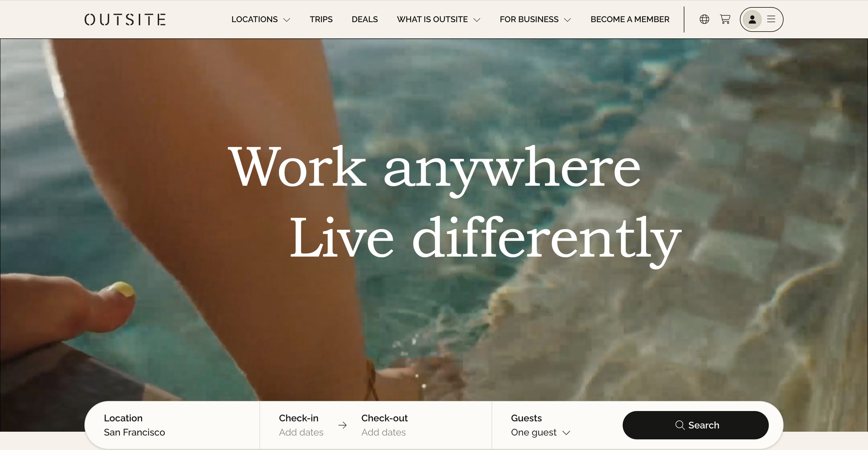Go to the Trips page
Viewport: 868px width, 450px height.
click(321, 19)
